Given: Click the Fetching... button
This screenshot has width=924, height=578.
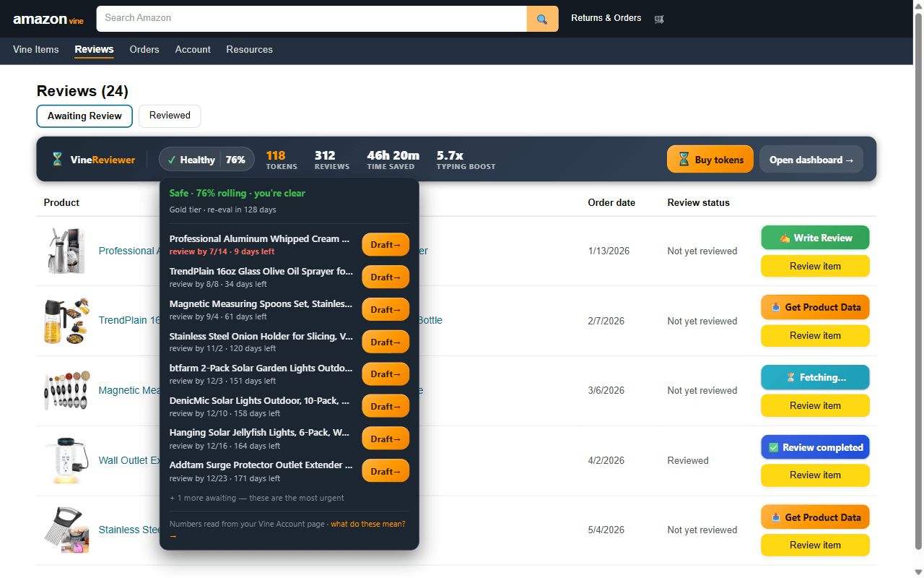Looking at the screenshot, I should [815, 377].
